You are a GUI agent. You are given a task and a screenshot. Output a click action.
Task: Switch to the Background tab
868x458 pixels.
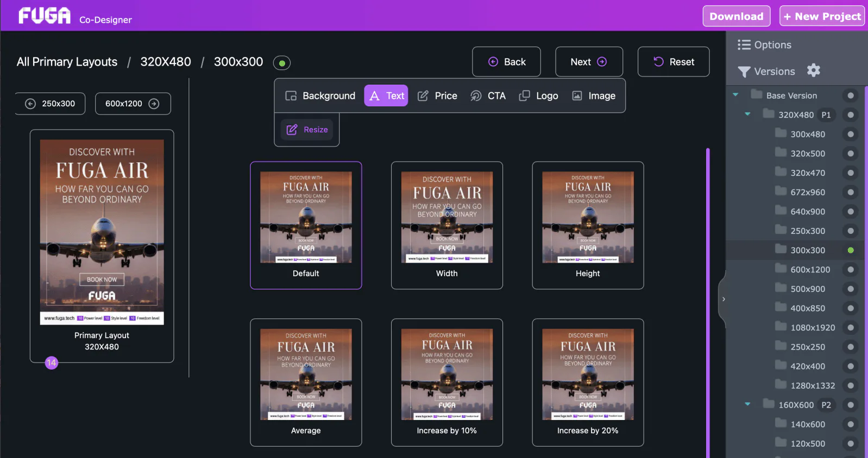click(x=320, y=96)
